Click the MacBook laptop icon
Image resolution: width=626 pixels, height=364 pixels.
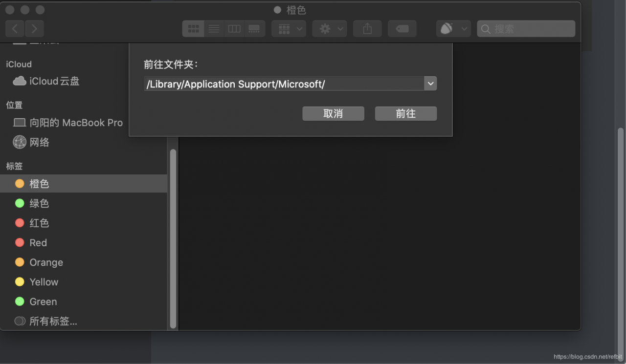tap(20, 123)
